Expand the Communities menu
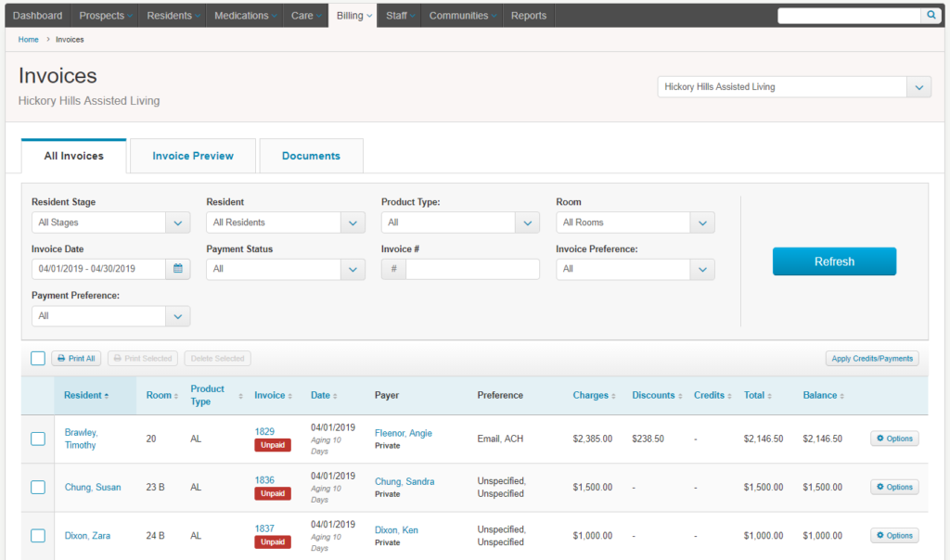Image resolution: width=950 pixels, height=560 pixels. 462,16
